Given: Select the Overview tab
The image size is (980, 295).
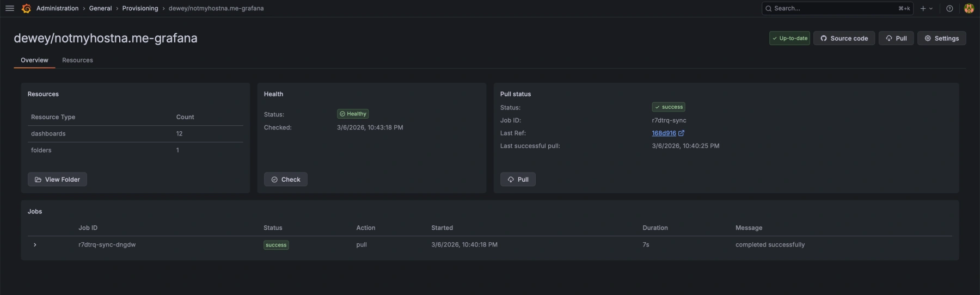Looking at the screenshot, I should point(34,60).
